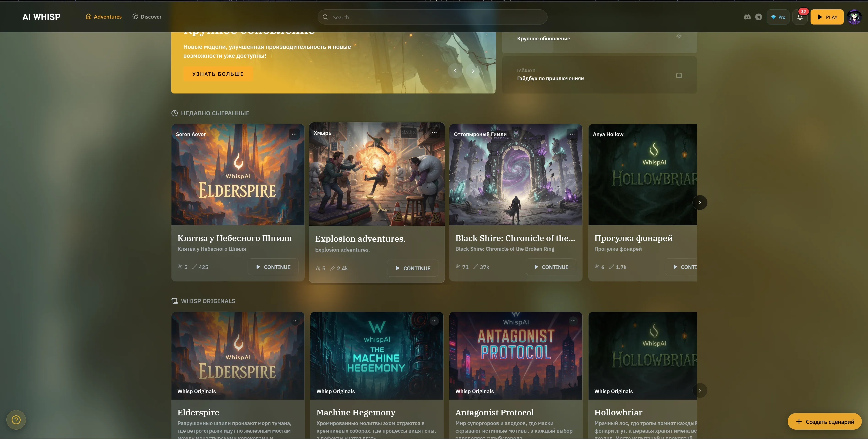Click the user profile avatar

854,17
